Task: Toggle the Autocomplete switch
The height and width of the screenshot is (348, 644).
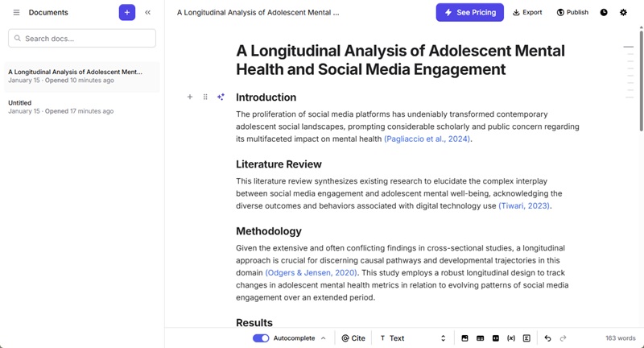Action: pyautogui.click(x=261, y=338)
